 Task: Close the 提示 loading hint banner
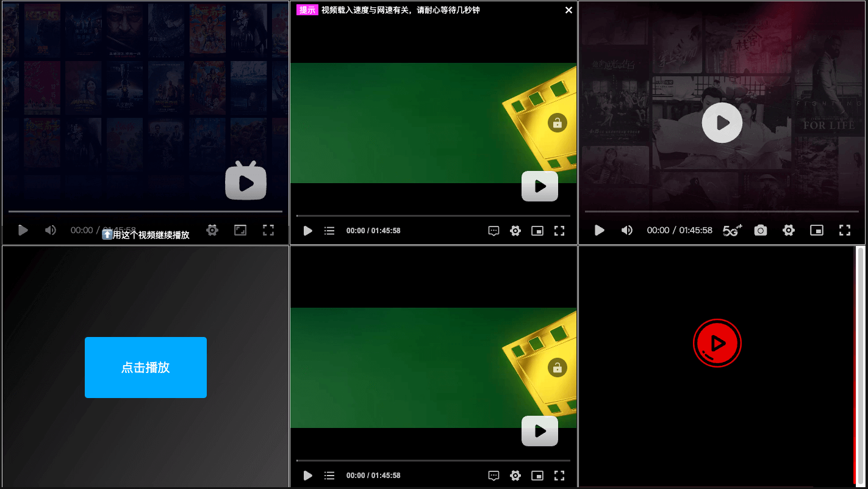(x=569, y=10)
